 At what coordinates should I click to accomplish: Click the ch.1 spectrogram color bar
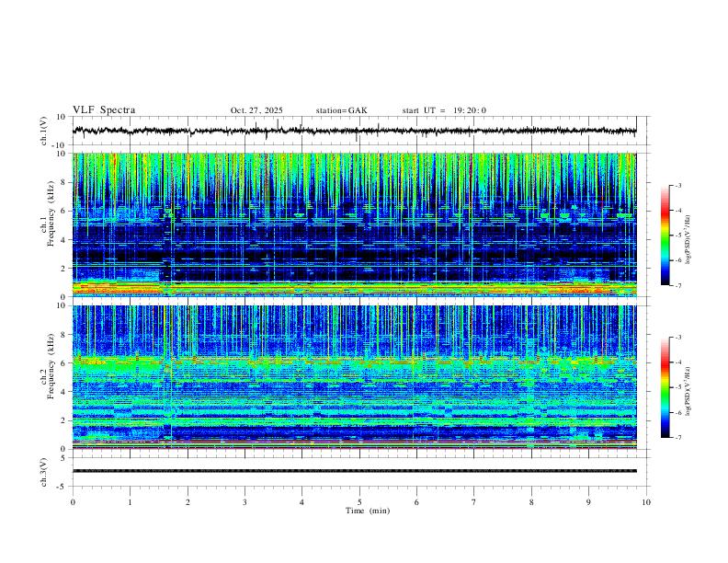tap(665, 236)
